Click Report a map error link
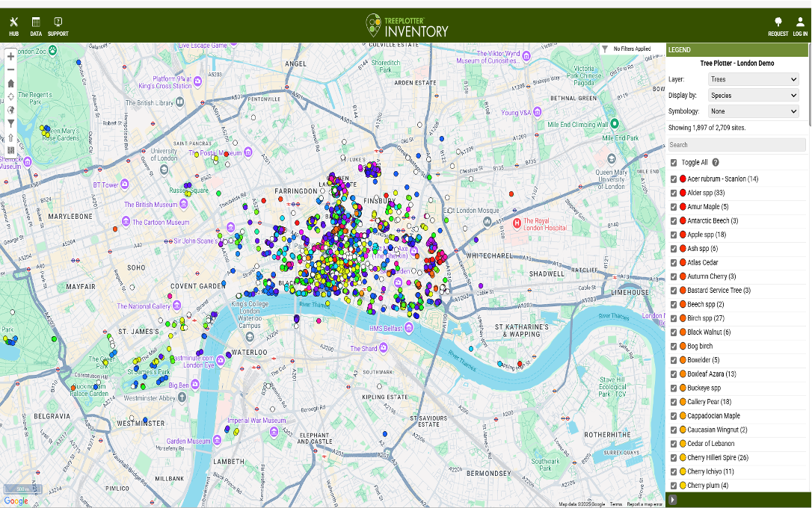The image size is (812, 508). click(x=645, y=504)
